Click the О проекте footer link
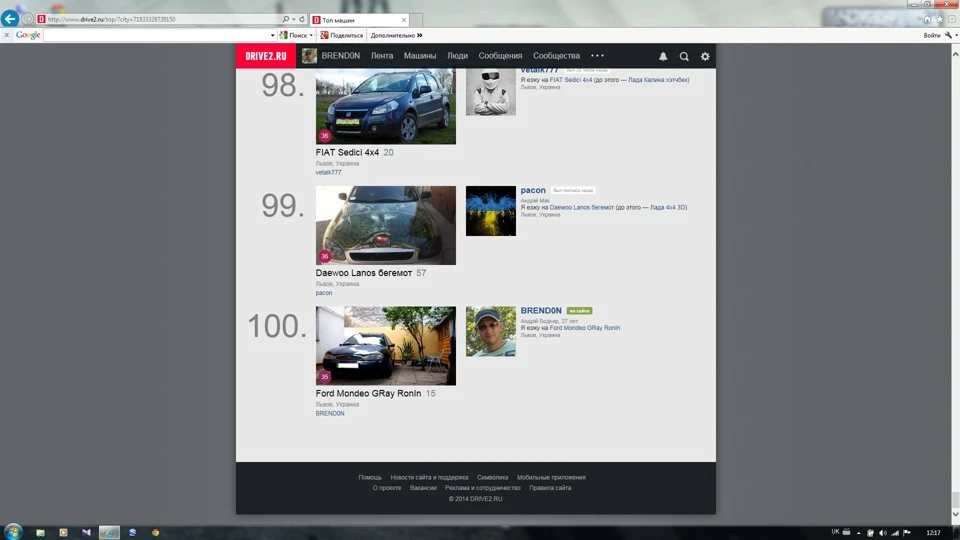Screen dimensions: 960x540 [387, 488]
